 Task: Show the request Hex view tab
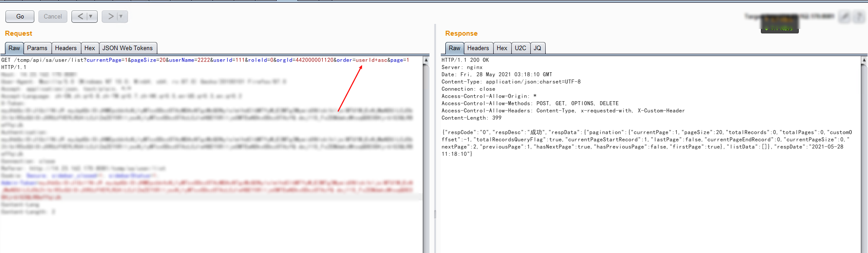pos(90,48)
